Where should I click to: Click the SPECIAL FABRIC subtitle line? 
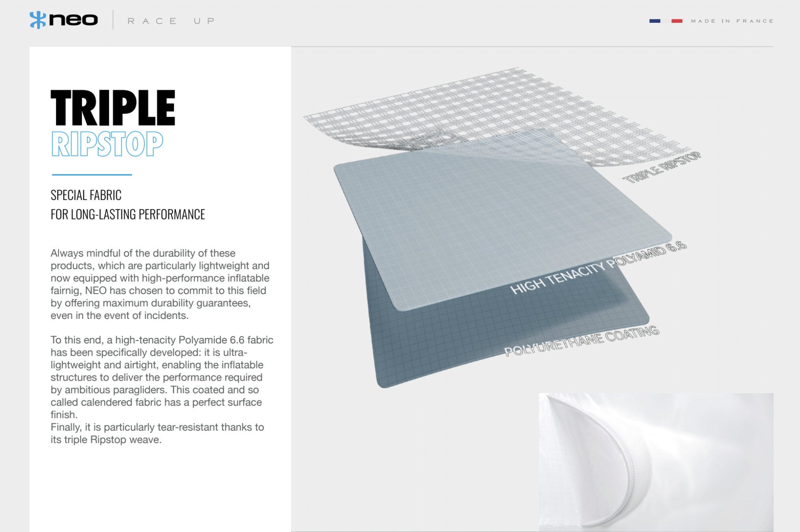[86, 195]
